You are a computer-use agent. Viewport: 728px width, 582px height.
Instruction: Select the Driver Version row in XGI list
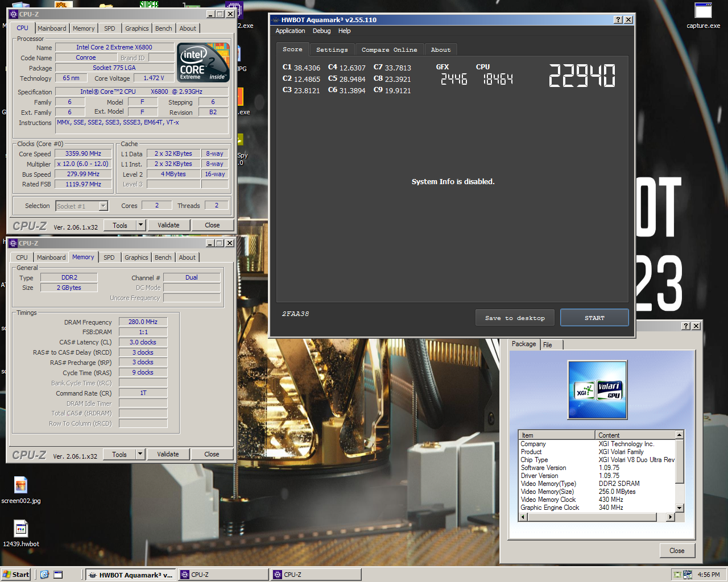click(x=597, y=476)
